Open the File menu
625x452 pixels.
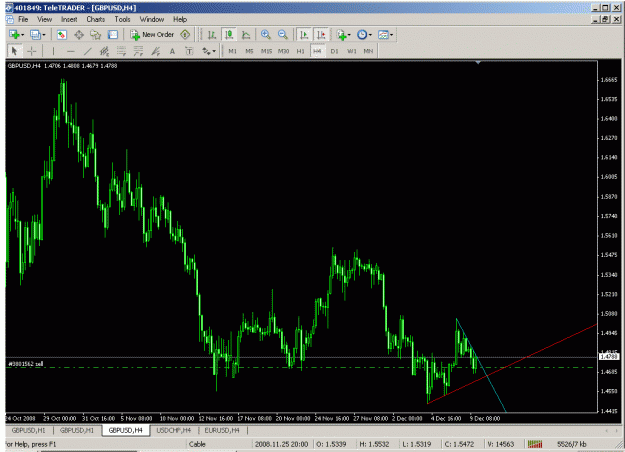click(x=23, y=19)
